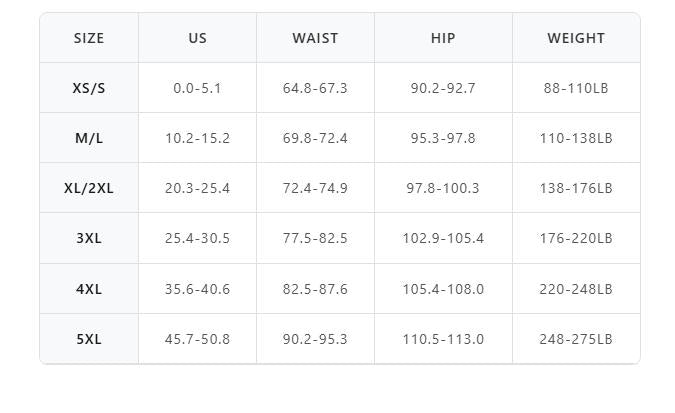The height and width of the screenshot is (413, 675).
Task: Select the 5XL size row label
Action: (x=89, y=339)
